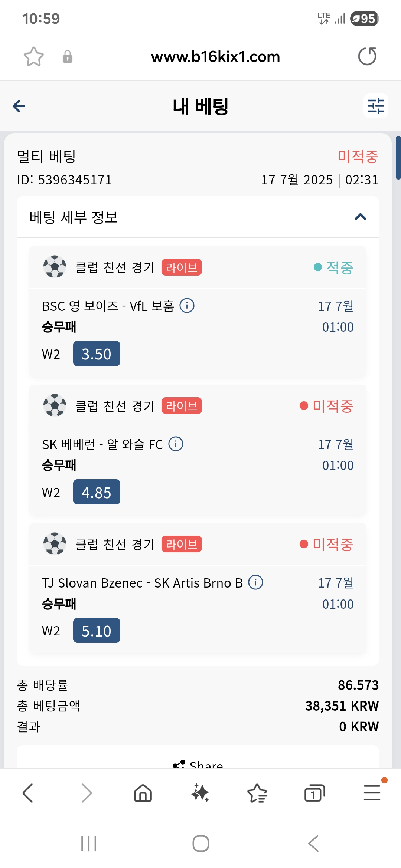The image size is (401, 868).
Task: Open the AI sparkle assistant icon
Action: coord(200,793)
